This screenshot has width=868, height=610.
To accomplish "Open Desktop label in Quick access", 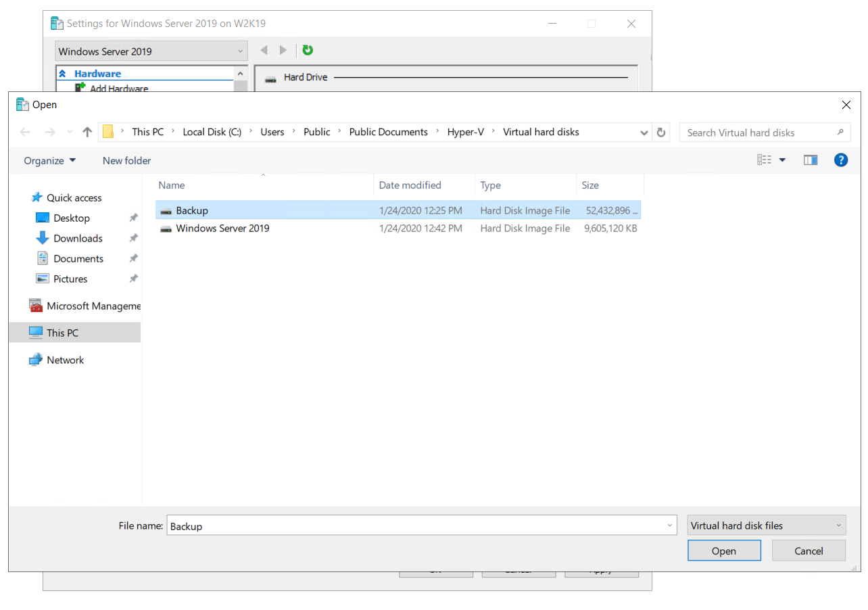I will pyautogui.click(x=72, y=218).
